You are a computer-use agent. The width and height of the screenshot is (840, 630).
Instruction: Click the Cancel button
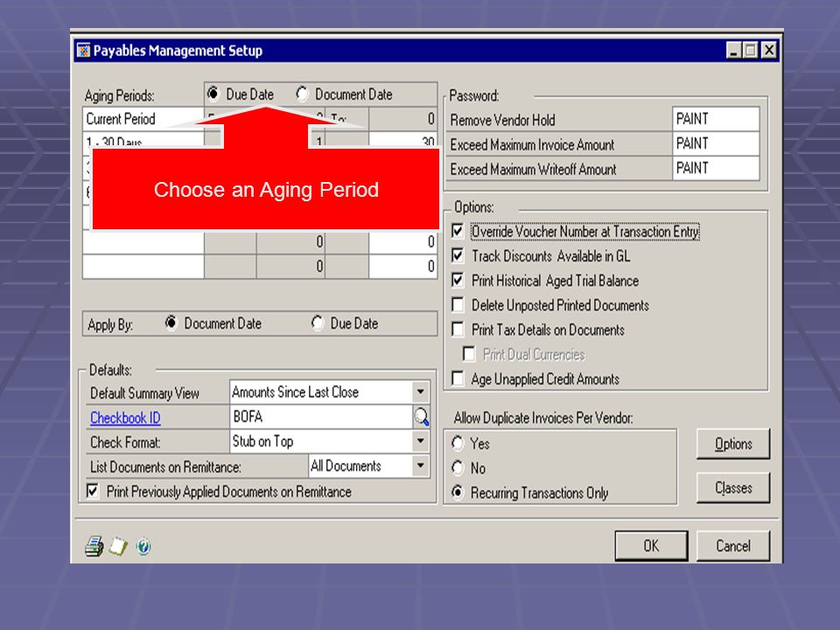[x=733, y=545]
